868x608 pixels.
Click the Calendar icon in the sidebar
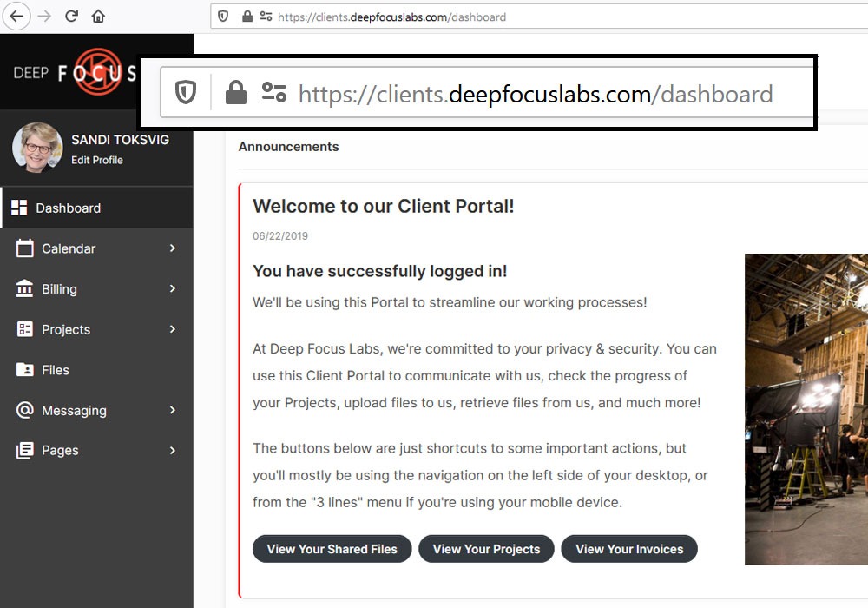click(25, 248)
